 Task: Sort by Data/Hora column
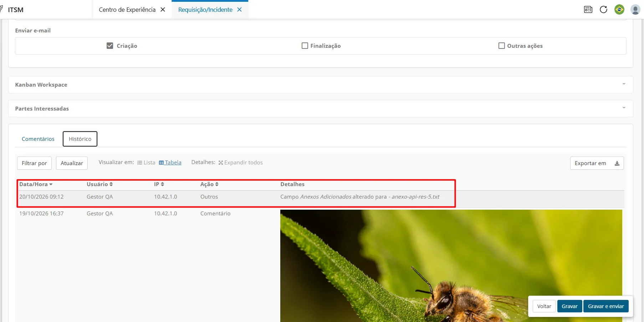coord(36,184)
